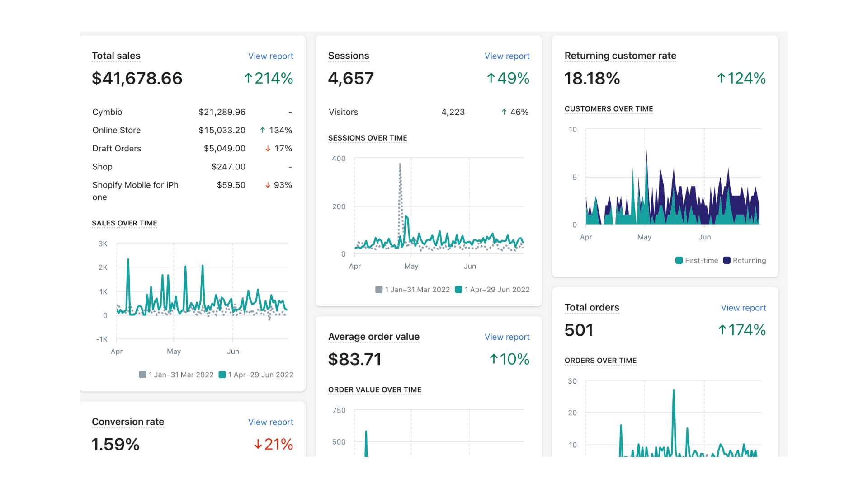Click the $247.00 Shop amount

point(228,167)
